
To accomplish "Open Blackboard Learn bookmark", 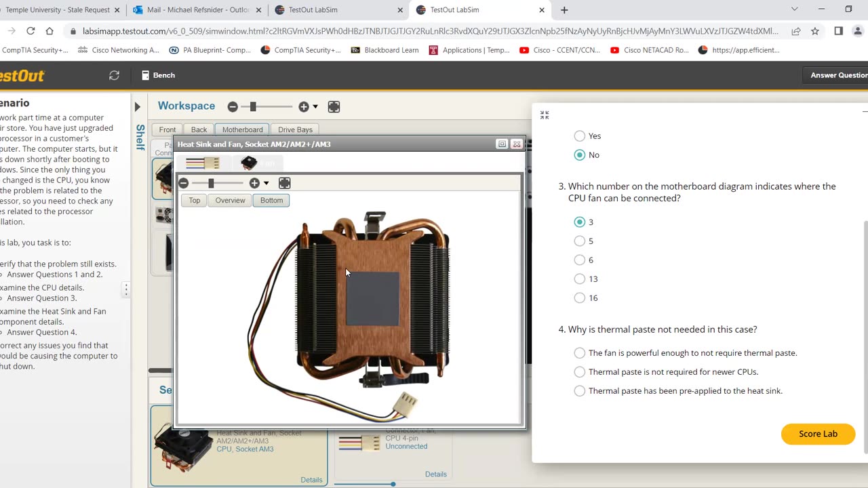I will click(384, 50).
